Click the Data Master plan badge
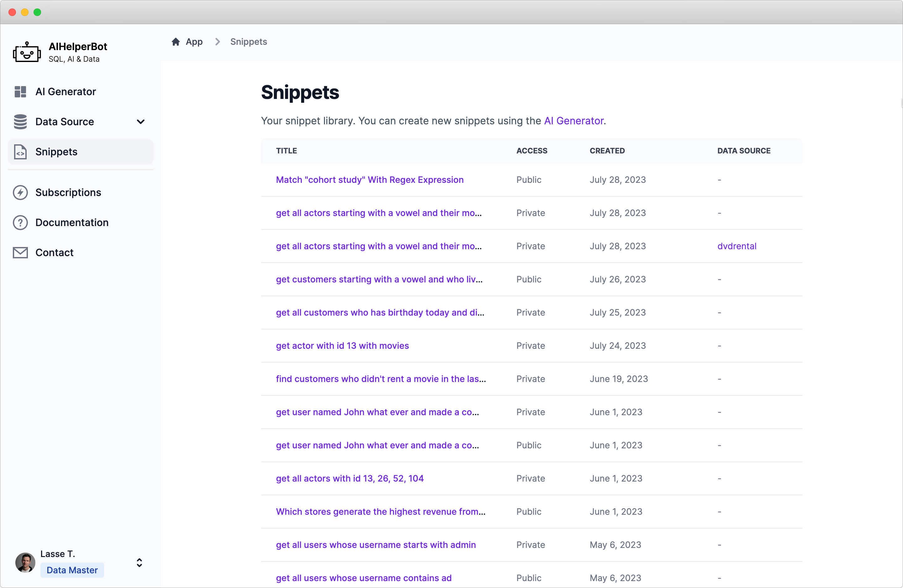Screen dimensions: 903x588 pos(72,570)
